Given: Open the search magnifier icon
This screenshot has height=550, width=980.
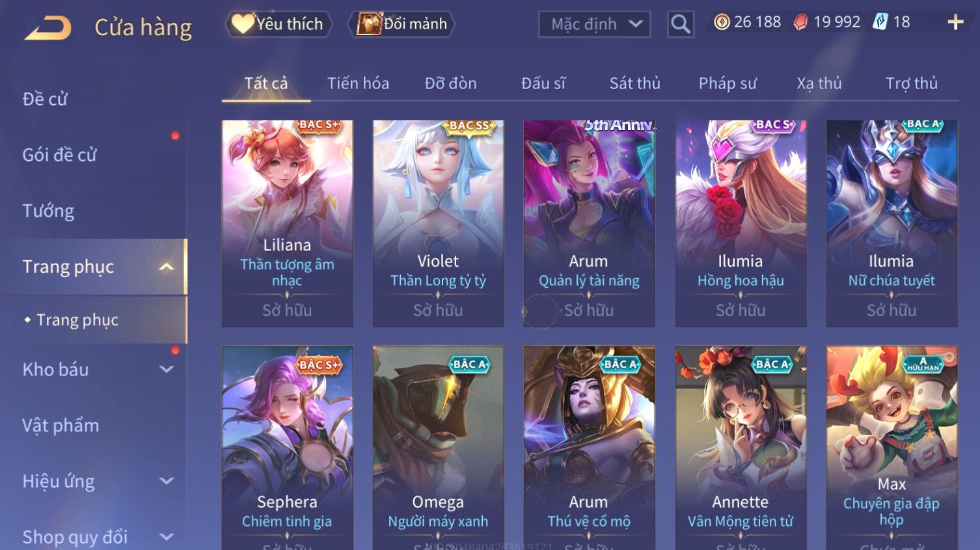Looking at the screenshot, I should point(681,24).
